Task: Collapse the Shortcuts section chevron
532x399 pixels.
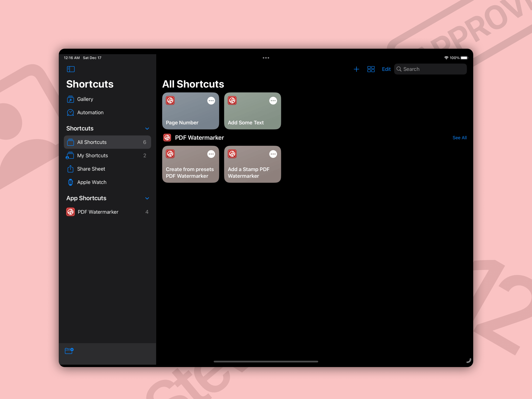Action: pos(147,129)
